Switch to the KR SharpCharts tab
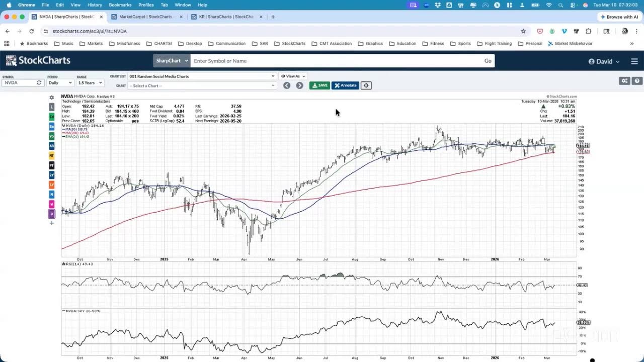This screenshot has height=362, width=644. coord(226,17)
